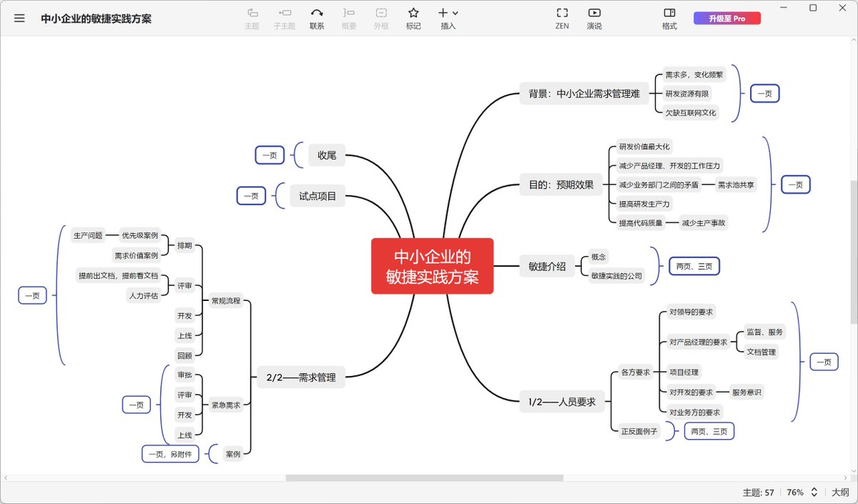Select the 优先级案例 node

140,235
